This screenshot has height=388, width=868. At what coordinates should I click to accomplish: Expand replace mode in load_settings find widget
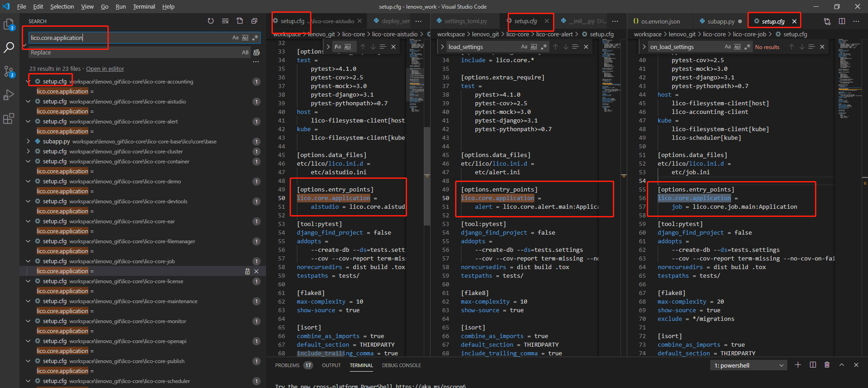tap(442, 47)
